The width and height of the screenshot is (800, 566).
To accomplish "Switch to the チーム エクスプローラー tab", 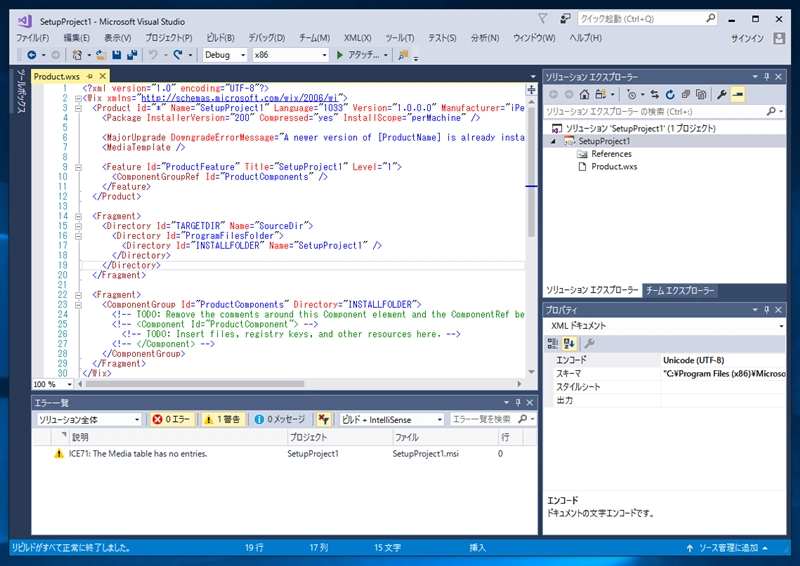I will (680, 290).
